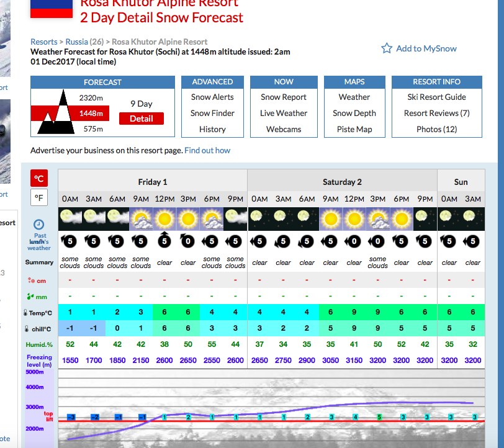Click the Friday 1 day header

point(153,182)
